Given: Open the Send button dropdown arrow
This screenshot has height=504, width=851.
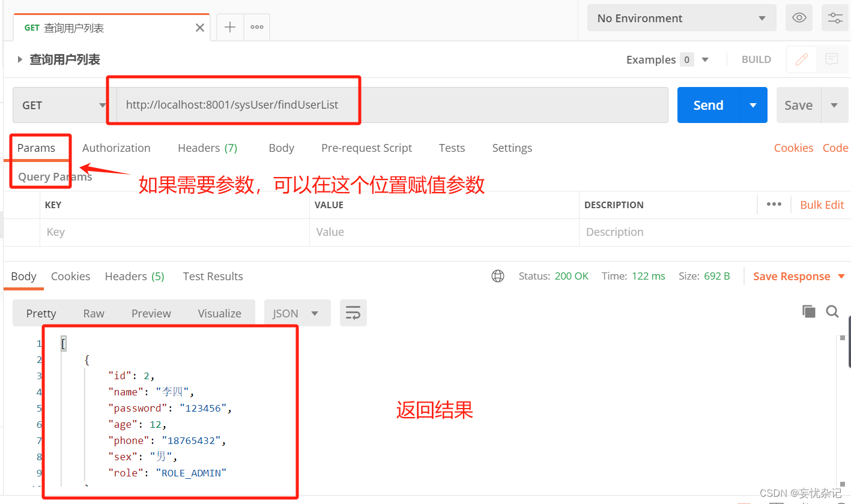Looking at the screenshot, I should [754, 105].
